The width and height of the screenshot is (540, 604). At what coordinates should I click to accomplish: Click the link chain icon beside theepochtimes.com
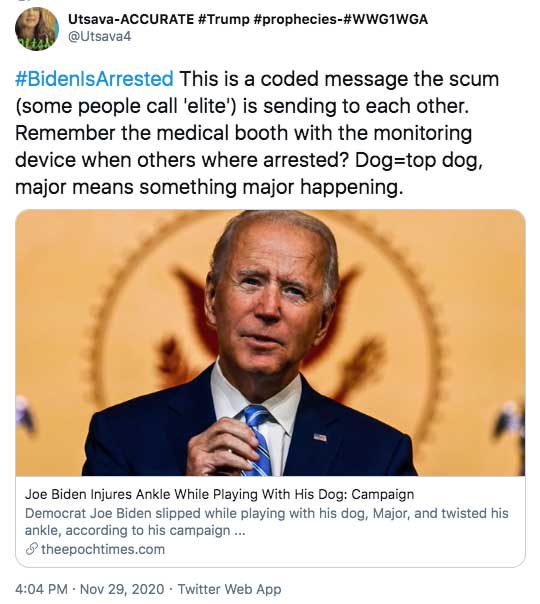pos(32,549)
